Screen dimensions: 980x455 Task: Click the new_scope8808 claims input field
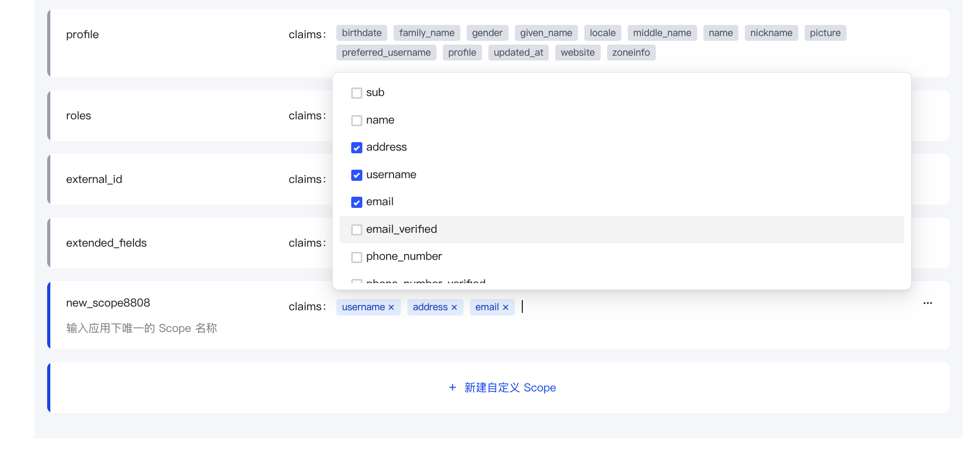[x=689, y=307]
